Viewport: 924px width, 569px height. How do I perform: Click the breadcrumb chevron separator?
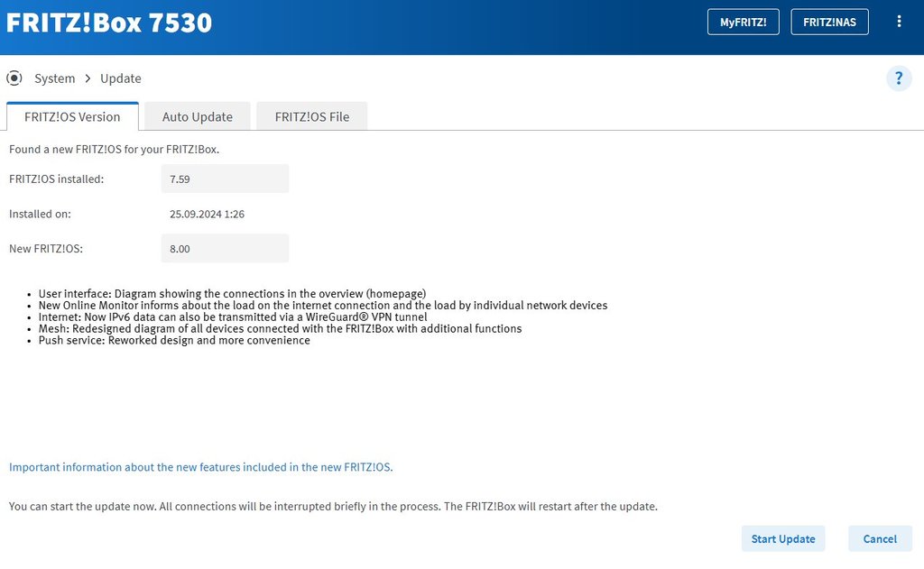point(88,78)
